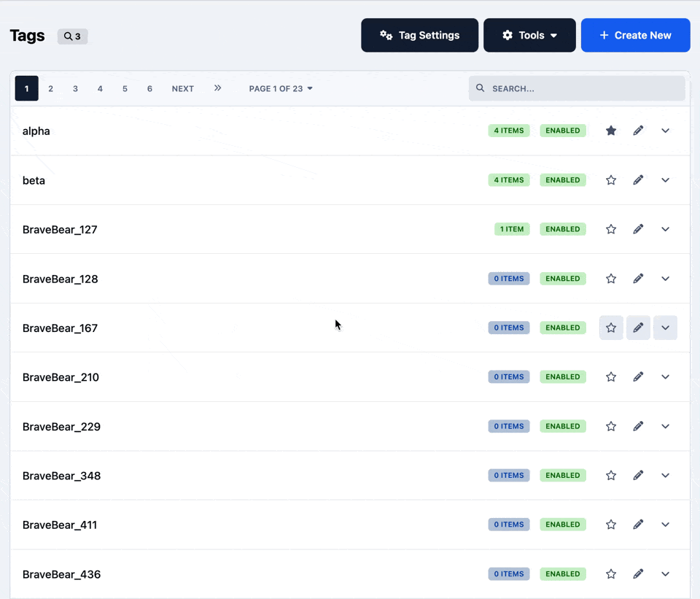
Task: Click the 1 ITEM badge on BraveBear_127
Action: tap(512, 229)
